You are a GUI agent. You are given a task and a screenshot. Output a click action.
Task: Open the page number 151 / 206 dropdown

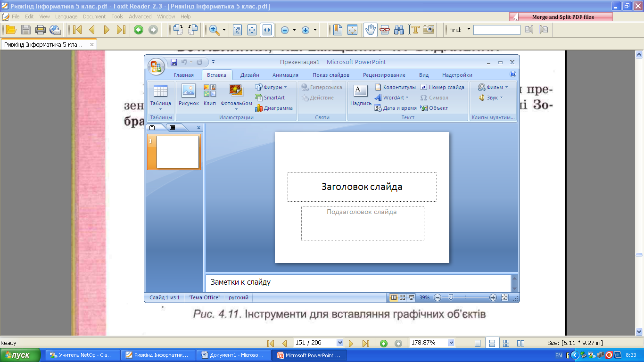pyautogui.click(x=340, y=343)
